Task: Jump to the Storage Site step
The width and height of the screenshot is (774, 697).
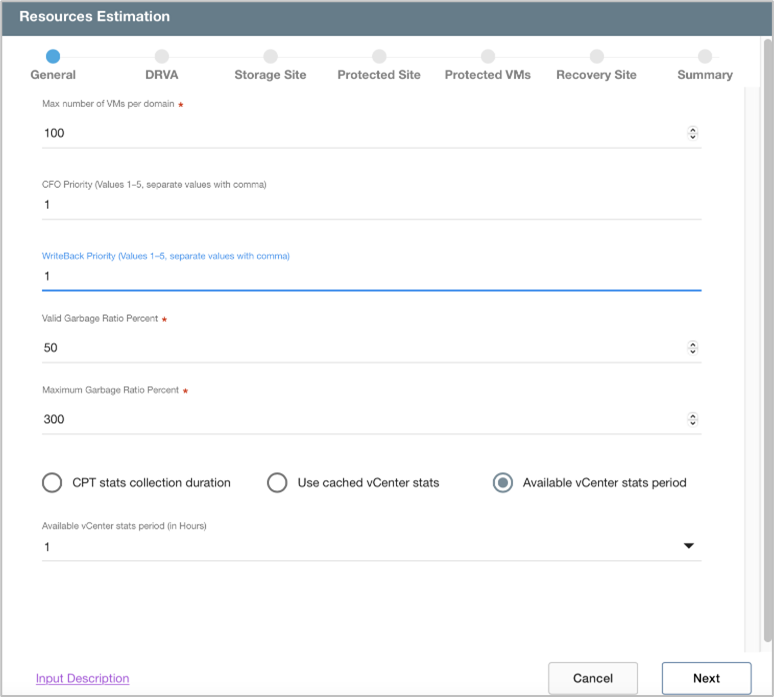Action: click(270, 57)
